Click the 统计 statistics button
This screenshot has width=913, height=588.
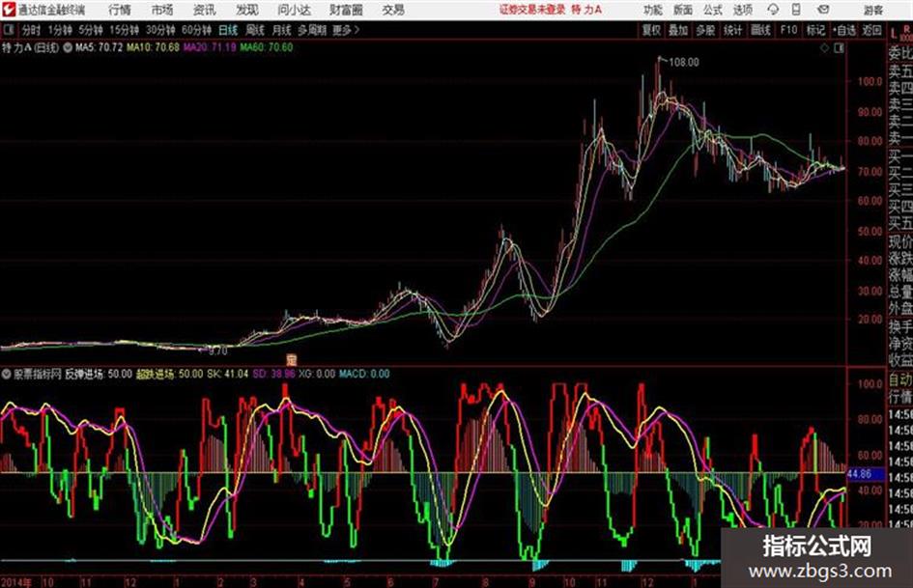733,30
